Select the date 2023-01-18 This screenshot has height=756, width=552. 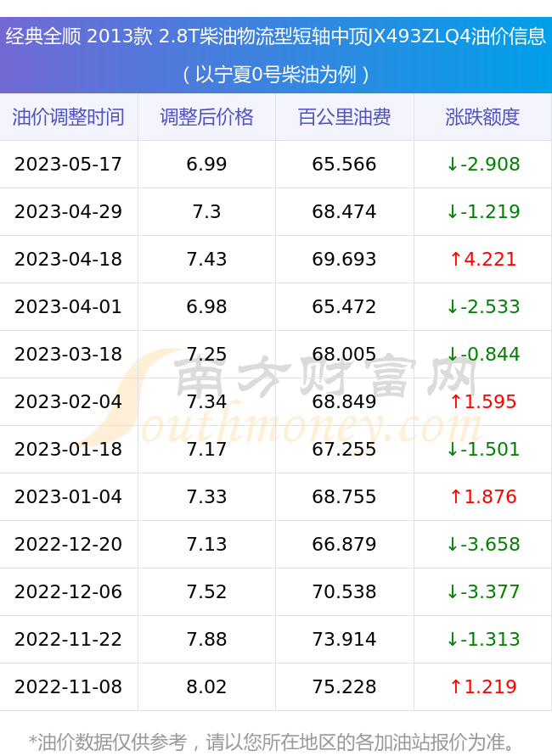coord(69,449)
